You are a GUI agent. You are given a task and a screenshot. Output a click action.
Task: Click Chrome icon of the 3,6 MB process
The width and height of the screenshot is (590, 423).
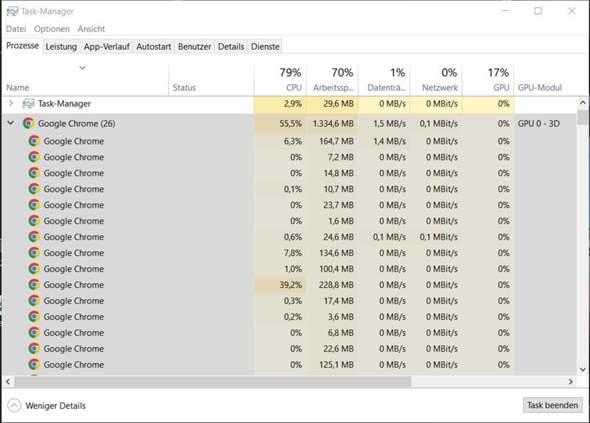click(34, 317)
